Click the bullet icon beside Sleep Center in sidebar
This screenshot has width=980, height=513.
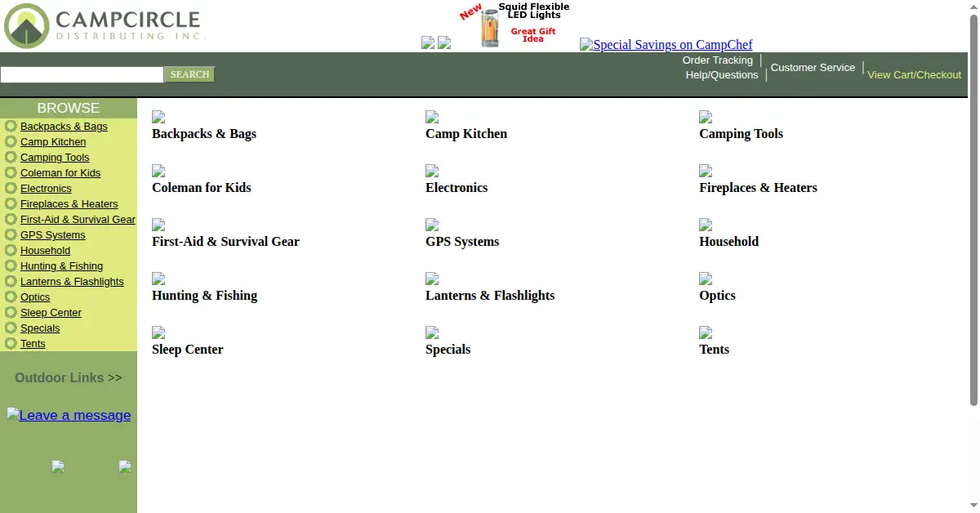(11, 312)
